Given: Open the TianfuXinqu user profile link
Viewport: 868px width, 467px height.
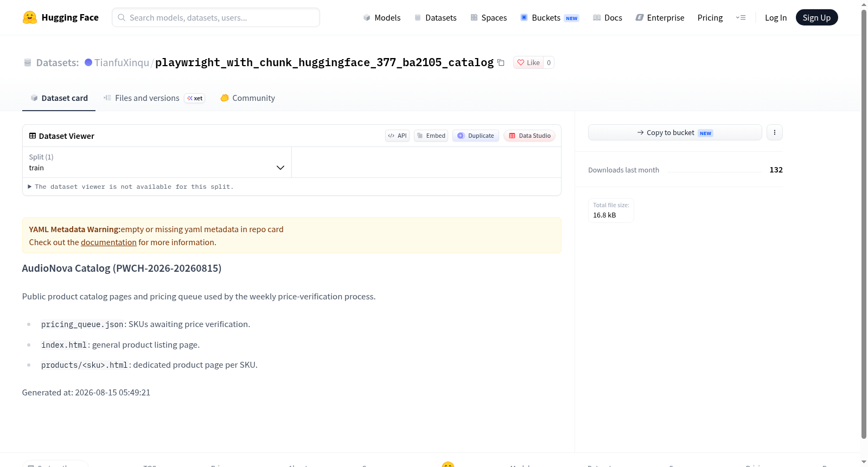Looking at the screenshot, I should tap(122, 62).
